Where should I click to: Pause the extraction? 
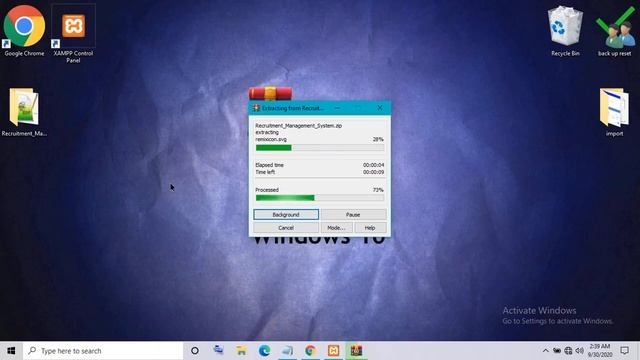point(353,215)
